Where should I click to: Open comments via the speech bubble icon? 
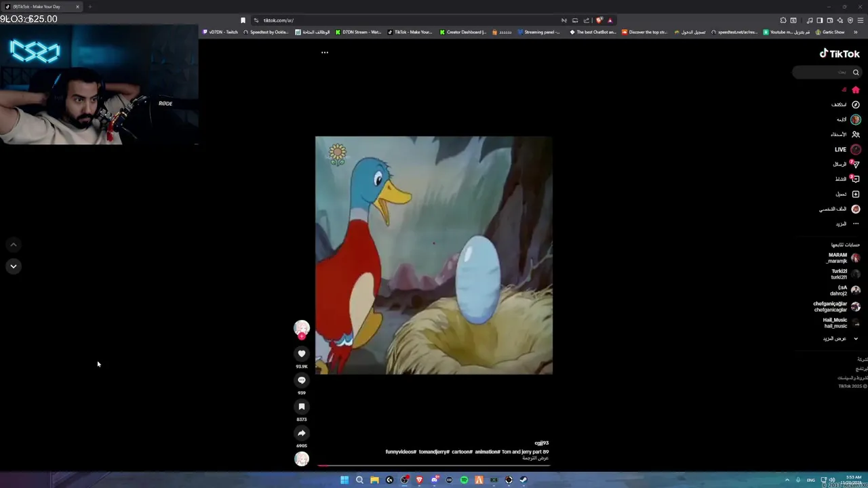tap(302, 380)
